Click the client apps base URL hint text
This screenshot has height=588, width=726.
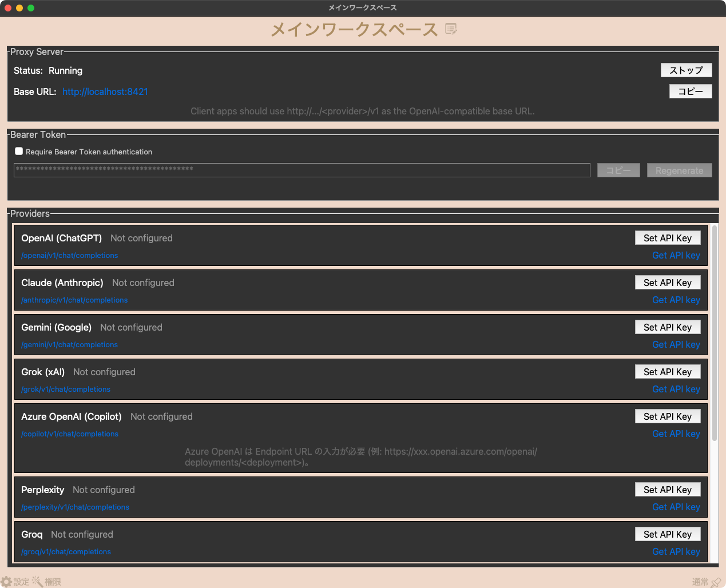[x=363, y=111]
